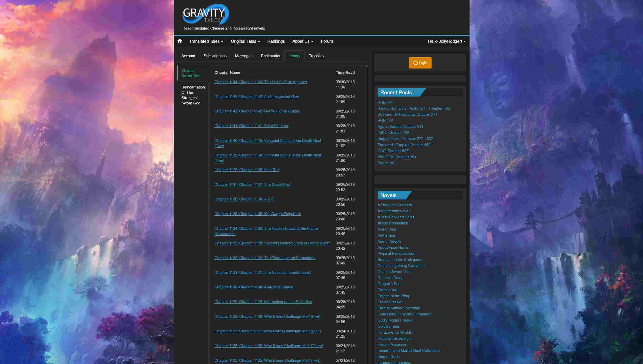Open Immortal and Martial Dual Cultivation

408,351
